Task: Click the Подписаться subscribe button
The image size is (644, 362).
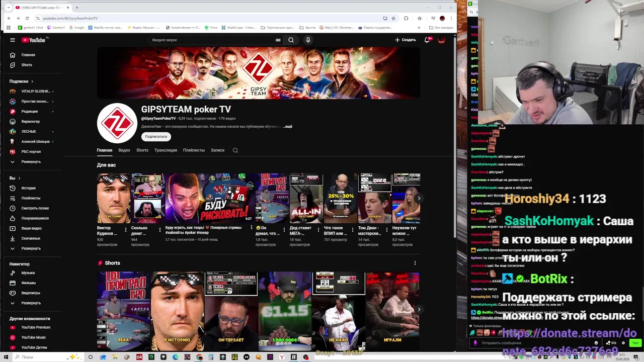Action: coord(156,136)
